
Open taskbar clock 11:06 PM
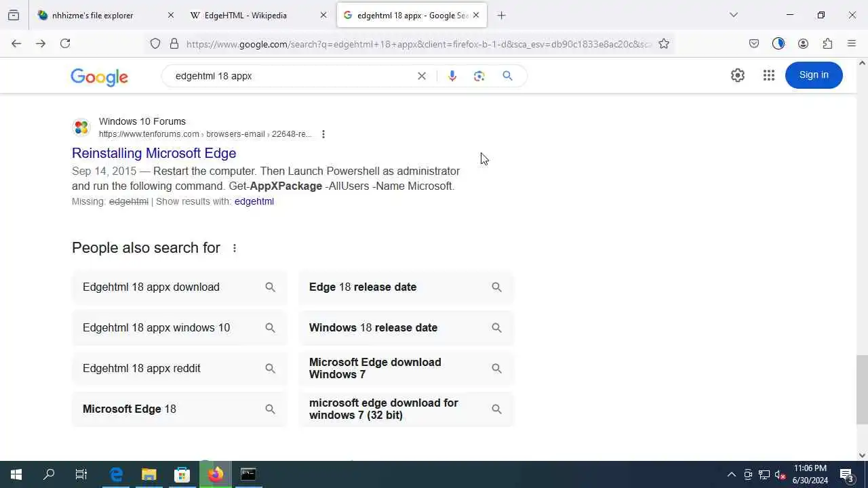point(810,474)
